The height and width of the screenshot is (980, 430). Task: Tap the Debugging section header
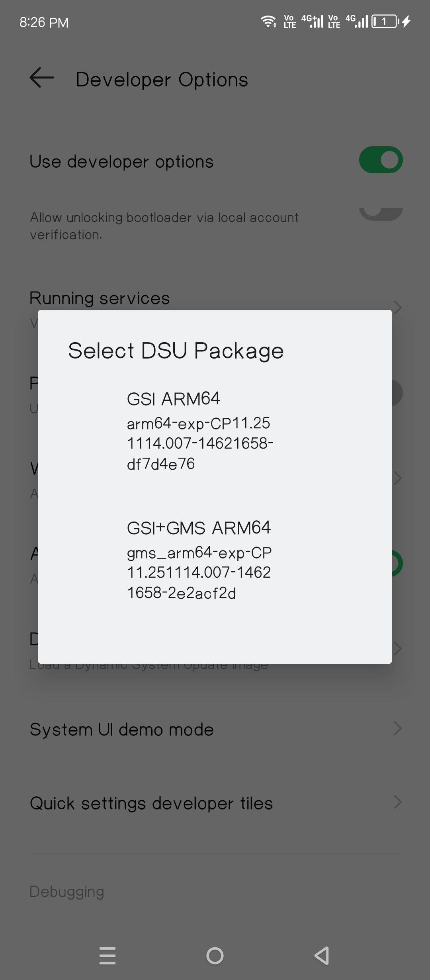67,892
